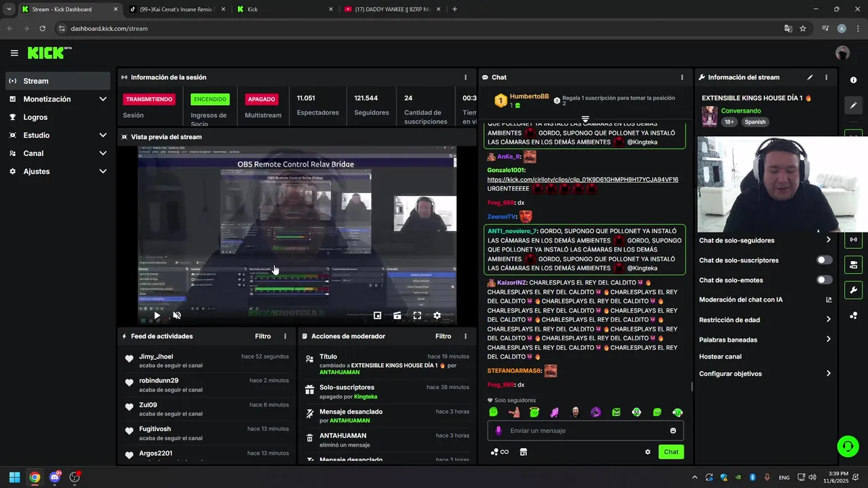The height and width of the screenshot is (488, 868).
Task: Open the stream preview settings gear
Action: 437,315
